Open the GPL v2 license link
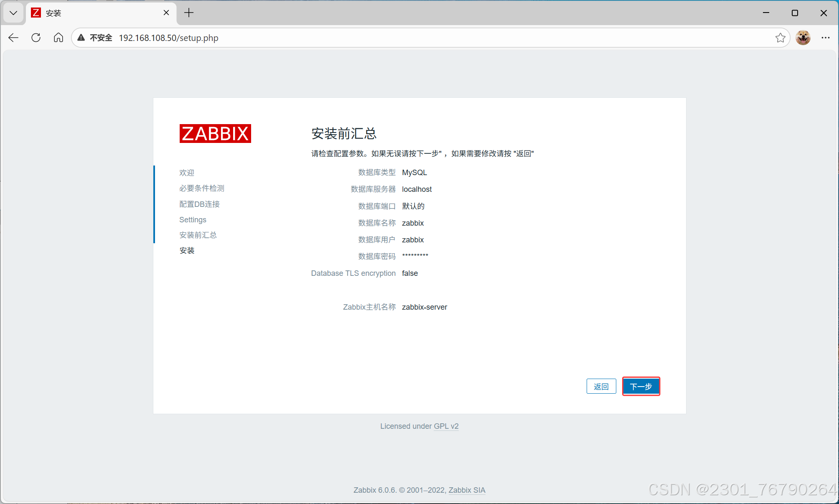Image resolution: width=839 pixels, height=504 pixels. click(446, 426)
